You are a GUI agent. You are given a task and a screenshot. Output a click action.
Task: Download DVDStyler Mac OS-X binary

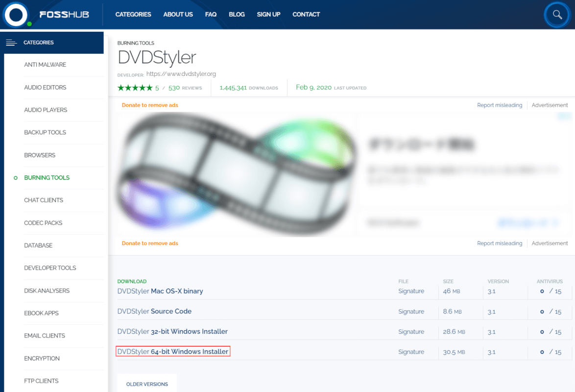point(160,291)
